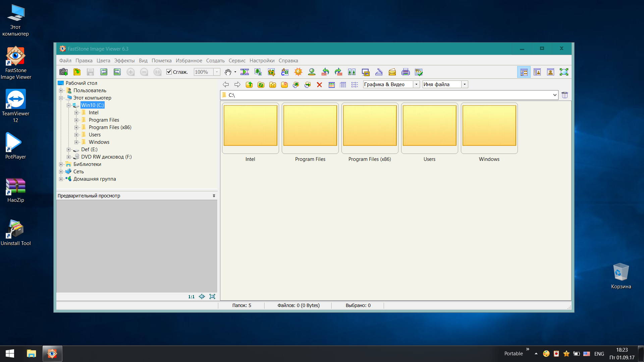Expand the Program Files tree node

pyautogui.click(x=76, y=120)
